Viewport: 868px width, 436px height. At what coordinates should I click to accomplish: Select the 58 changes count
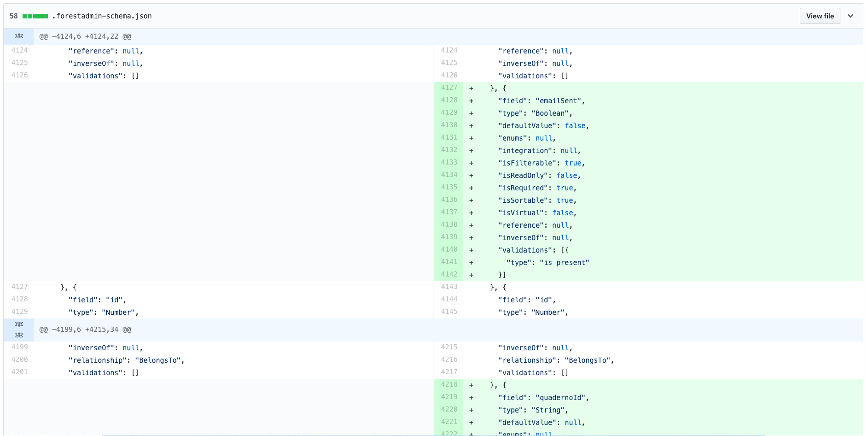(x=14, y=16)
